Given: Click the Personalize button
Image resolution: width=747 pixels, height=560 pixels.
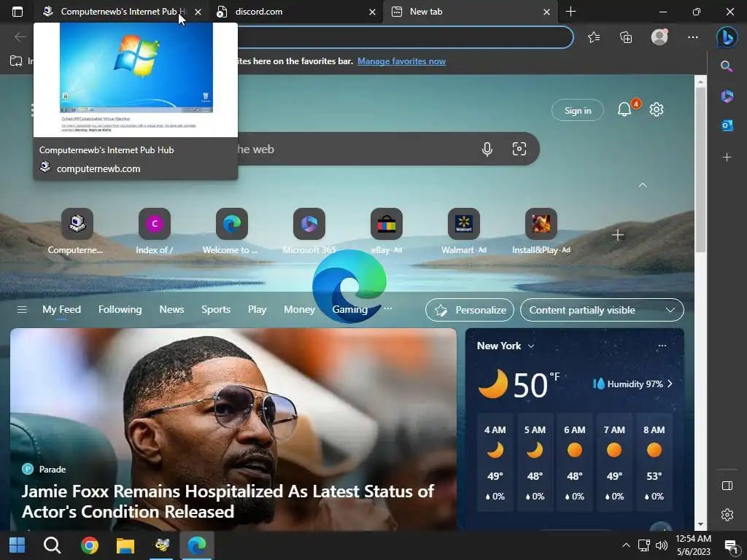Looking at the screenshot, I should [x=470, y=310].
